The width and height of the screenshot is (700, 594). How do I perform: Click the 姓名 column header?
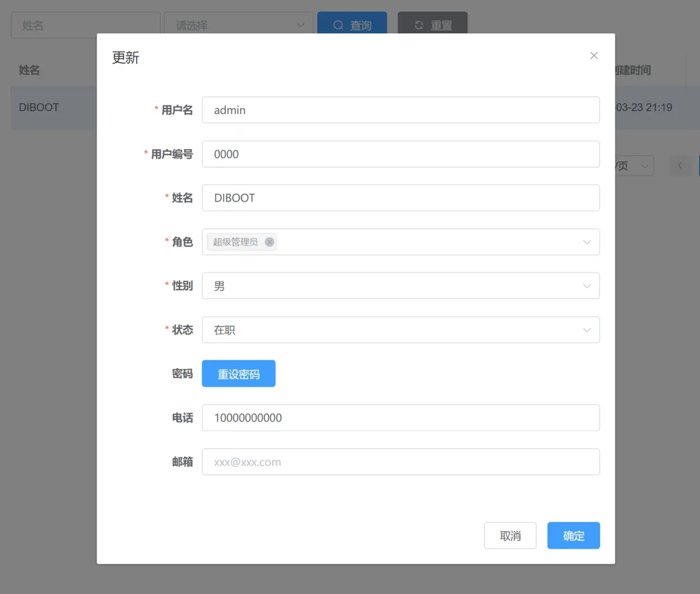[29, 70]
